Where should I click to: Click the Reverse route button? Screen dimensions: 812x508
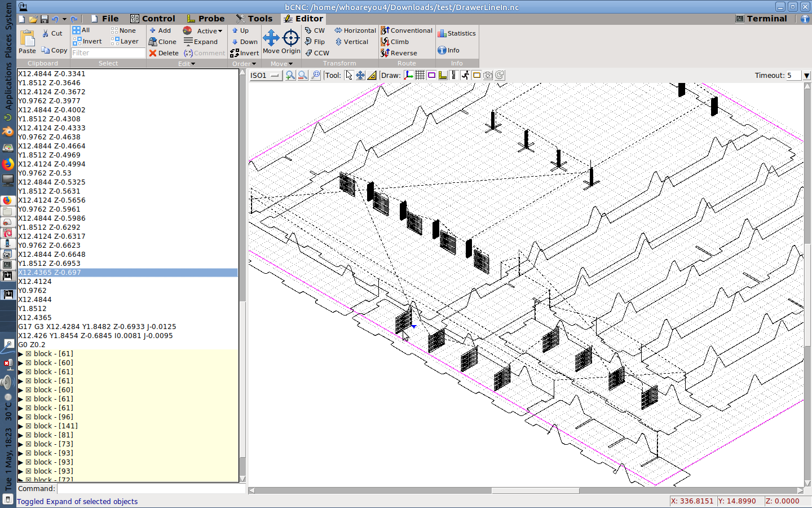pyautogui.click(x=399, y=53)
